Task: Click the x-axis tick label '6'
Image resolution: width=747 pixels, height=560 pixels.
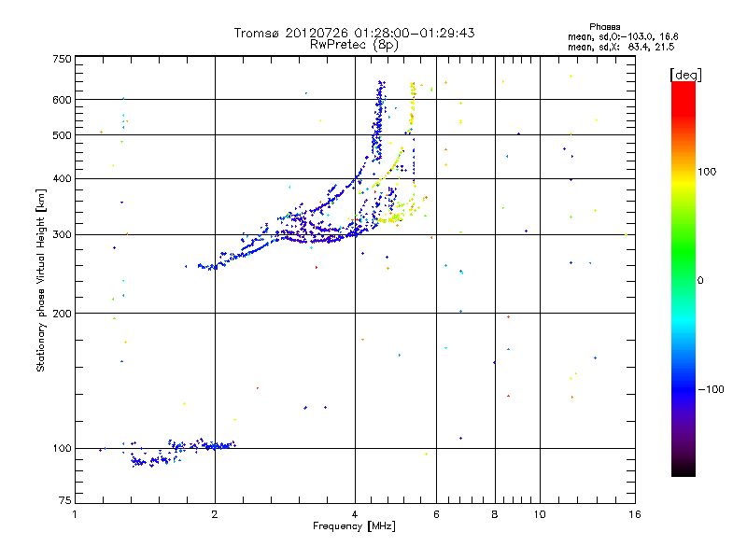Action: click(436, 514)
